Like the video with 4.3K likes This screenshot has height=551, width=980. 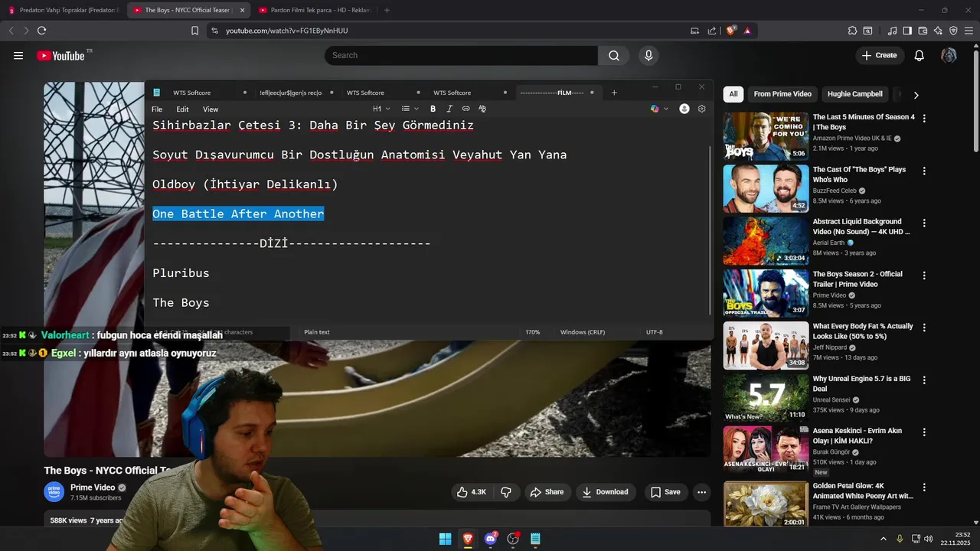coord(472,492)
